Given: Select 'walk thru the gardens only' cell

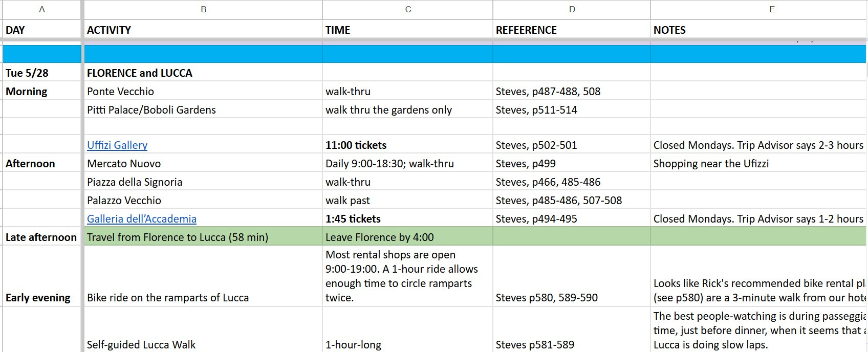Looking at the screenshot, I should click(408, 109).
